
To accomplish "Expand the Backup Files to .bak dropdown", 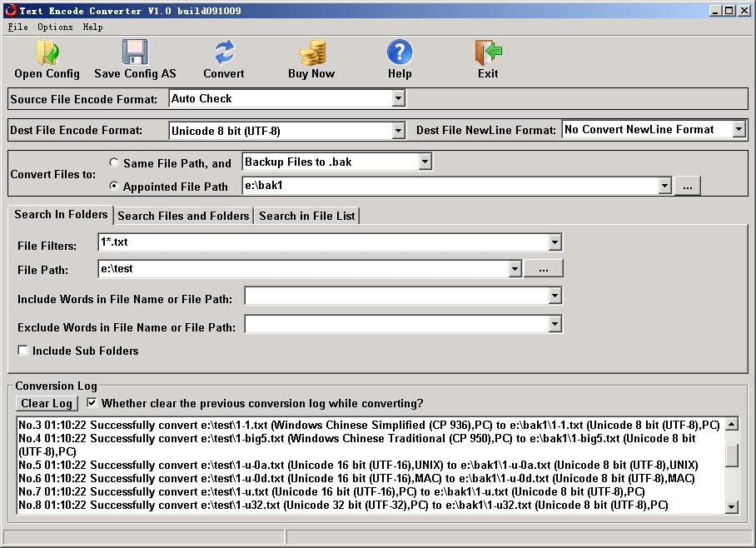I will pos(425,162).
